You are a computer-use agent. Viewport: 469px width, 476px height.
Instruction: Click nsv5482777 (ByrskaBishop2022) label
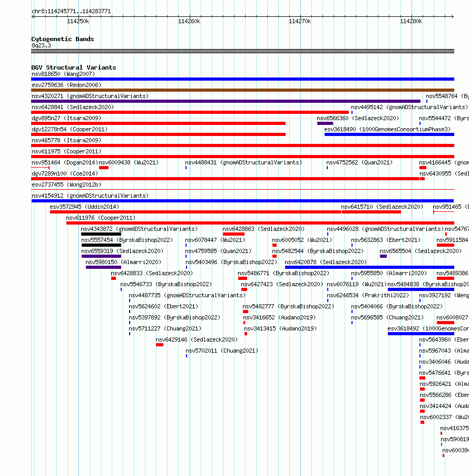(288, 307)
